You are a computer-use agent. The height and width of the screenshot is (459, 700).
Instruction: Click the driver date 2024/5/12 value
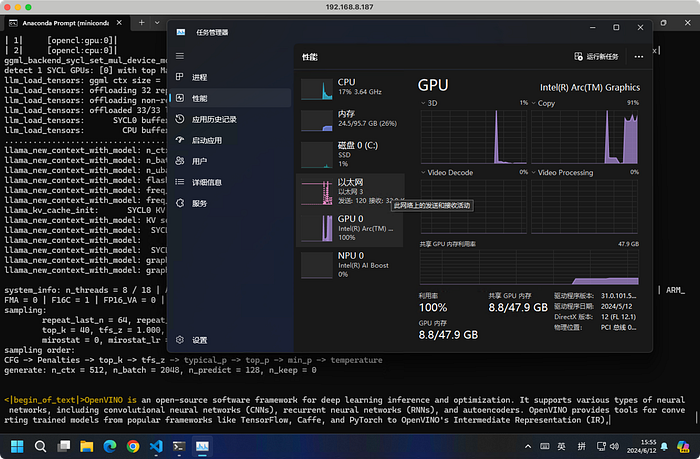(617, 306)
